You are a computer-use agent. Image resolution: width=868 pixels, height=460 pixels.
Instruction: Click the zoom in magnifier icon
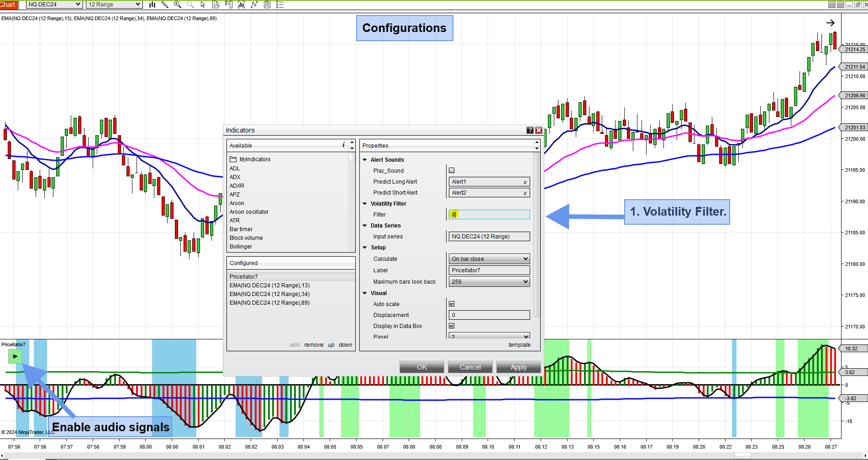(178, 5)
